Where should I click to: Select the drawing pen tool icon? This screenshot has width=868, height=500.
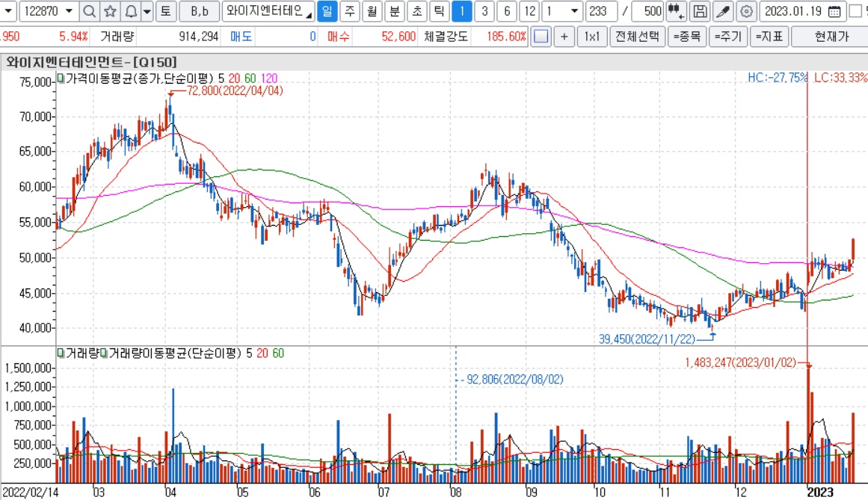pos(723,11)
